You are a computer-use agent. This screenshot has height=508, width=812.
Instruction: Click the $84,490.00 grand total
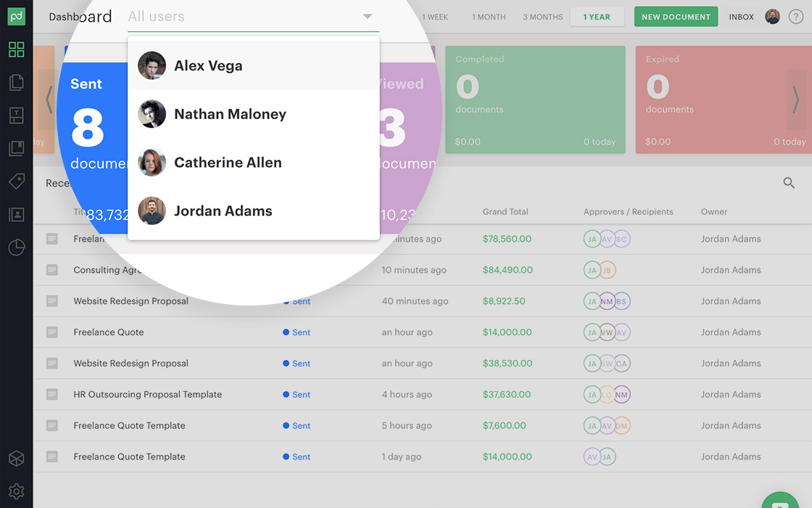(507, 270)
